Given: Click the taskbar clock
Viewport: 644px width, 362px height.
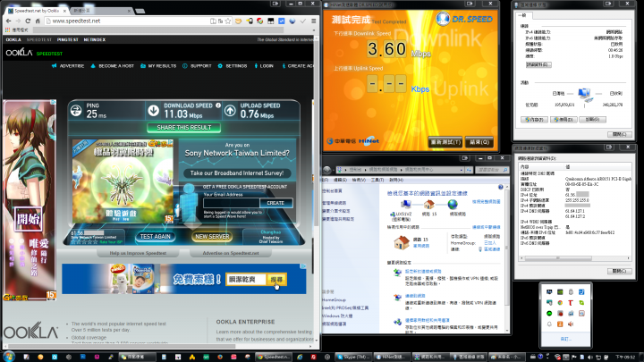Looking at the screenshot, I should click(625, 357).
